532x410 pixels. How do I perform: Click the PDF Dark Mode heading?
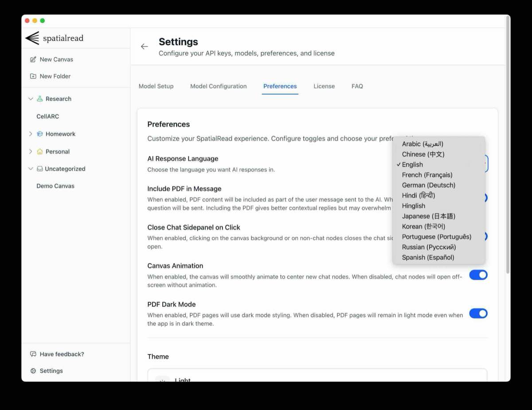coord(172,304)
